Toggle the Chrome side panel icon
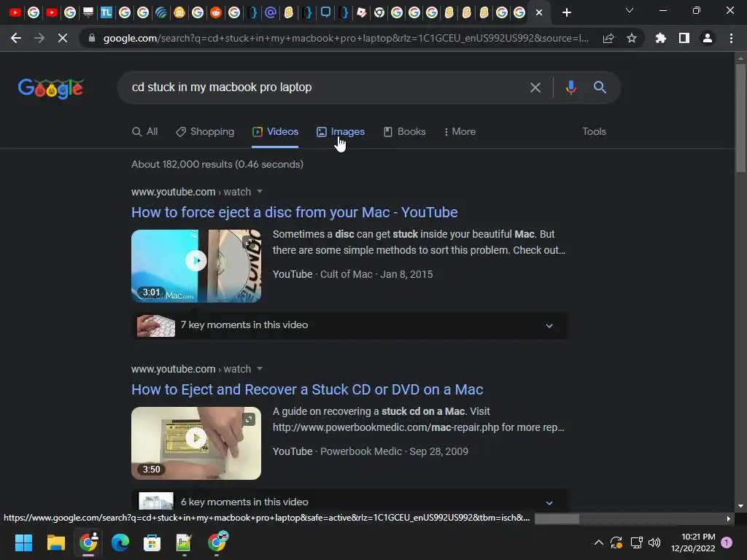The image size is (747, 560). 684,38
